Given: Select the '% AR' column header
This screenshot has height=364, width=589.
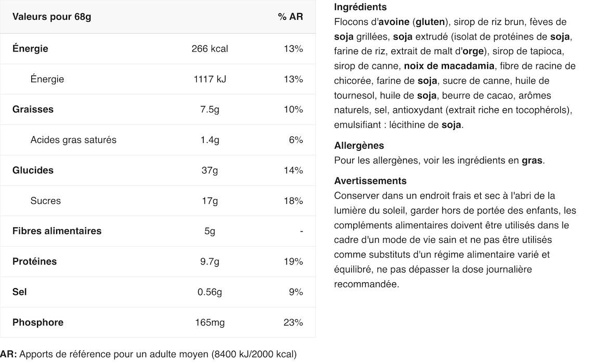Looking at the screenshot, I should [290, 17].
